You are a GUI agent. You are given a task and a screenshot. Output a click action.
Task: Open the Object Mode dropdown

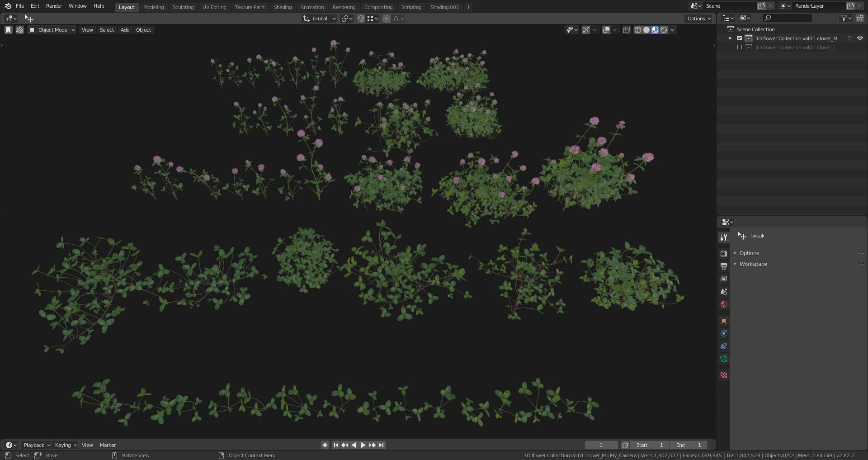pos(52,30)
